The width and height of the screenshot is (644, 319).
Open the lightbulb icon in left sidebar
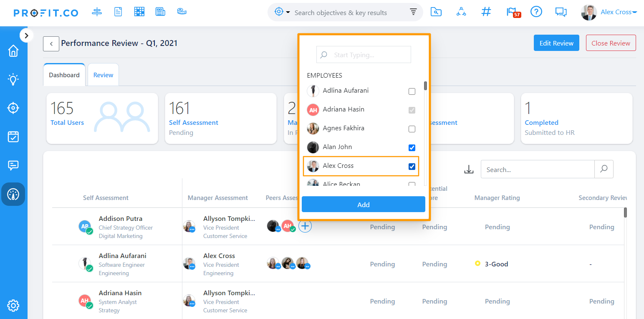pos(13,79)
